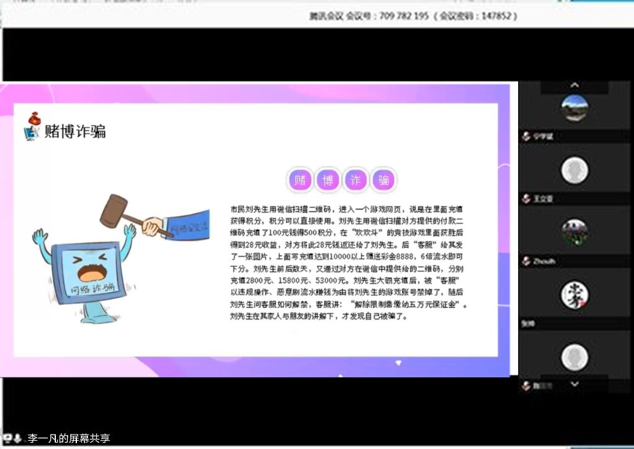This screenshot has width=634, height=449.
Task: Click microphone icon beside Zhouth's name
Action: tap(525, 260)
